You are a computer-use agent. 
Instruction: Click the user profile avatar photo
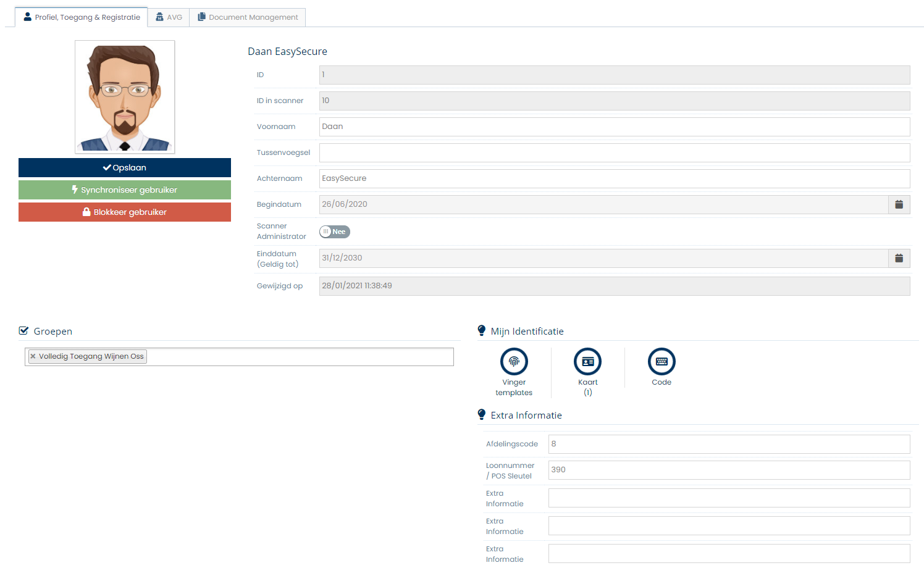(125, 97)
